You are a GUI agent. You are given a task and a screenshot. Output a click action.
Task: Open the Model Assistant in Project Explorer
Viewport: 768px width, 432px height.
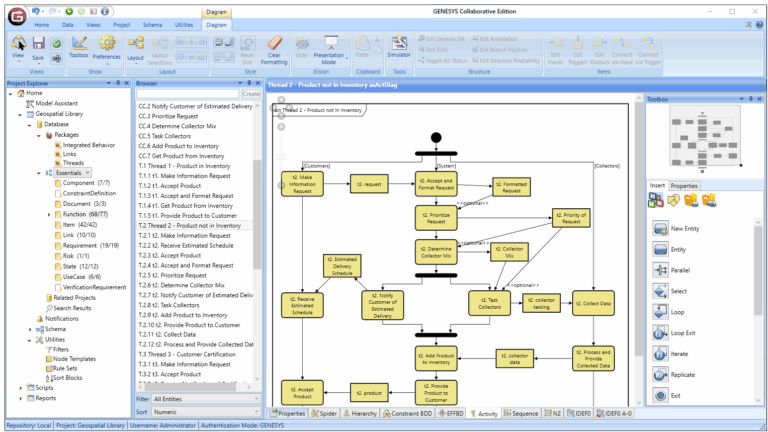[x=54, y=103]
